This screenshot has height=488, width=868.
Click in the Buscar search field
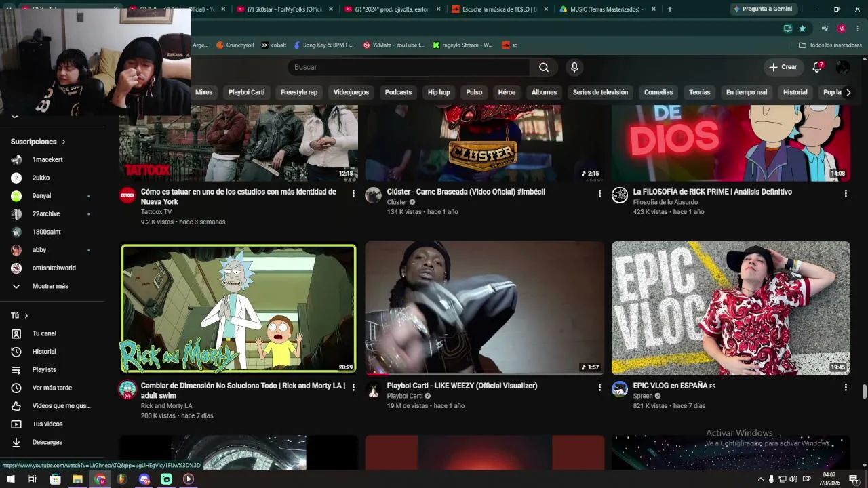tap(409, 67)
